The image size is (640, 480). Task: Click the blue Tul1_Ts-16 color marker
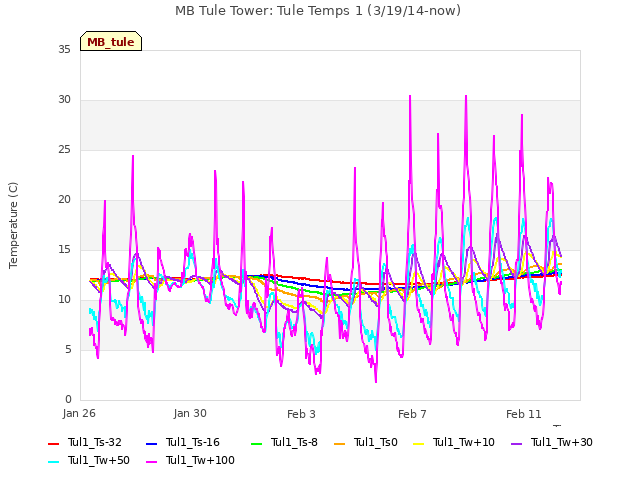point(151,444)
